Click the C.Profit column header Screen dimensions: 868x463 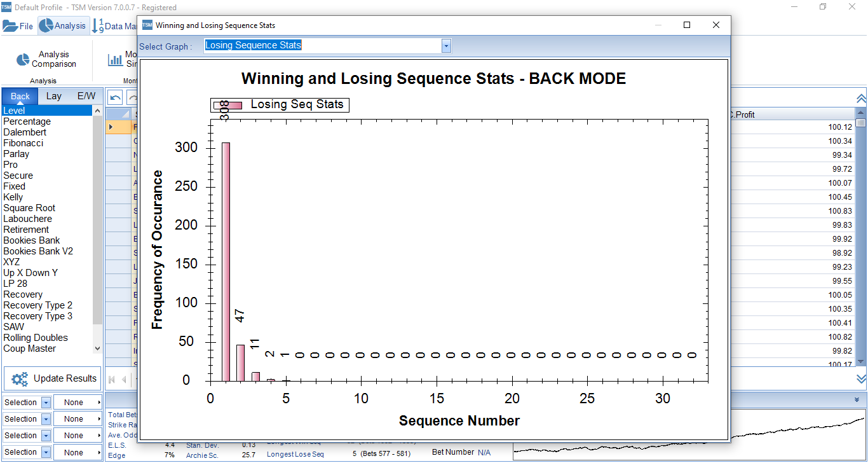click(792, 115)
